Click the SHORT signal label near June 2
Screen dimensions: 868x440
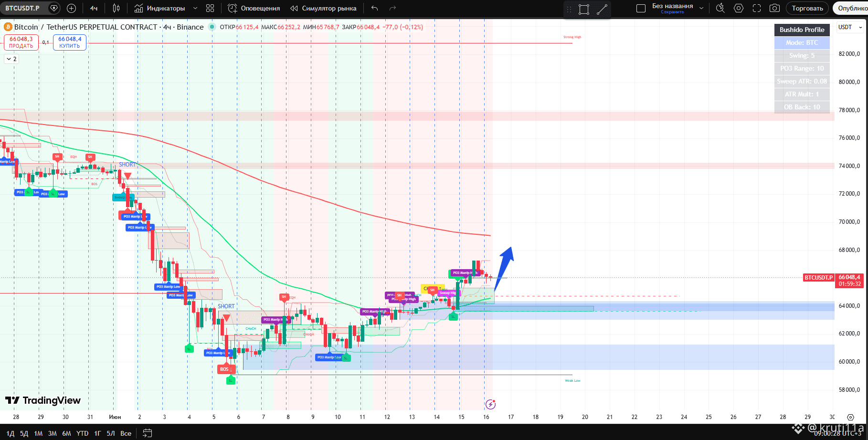click(x=127, y=165)
